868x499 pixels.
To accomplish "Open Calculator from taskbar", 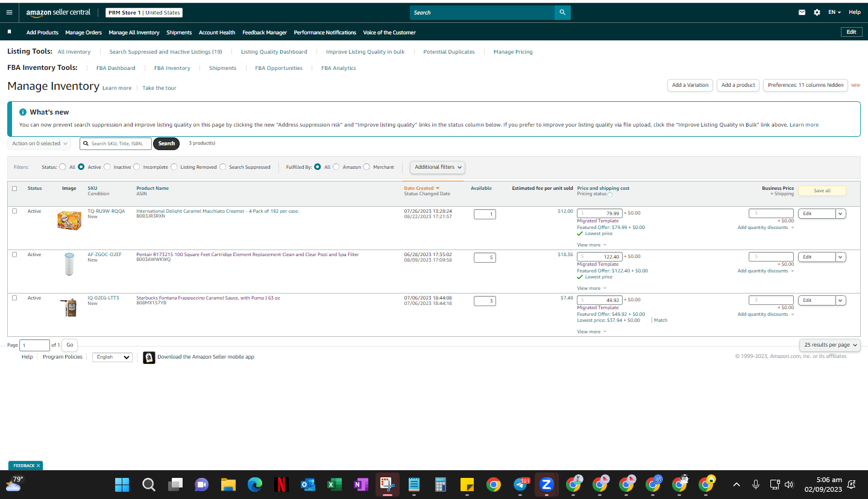I will tap(440, 485).
